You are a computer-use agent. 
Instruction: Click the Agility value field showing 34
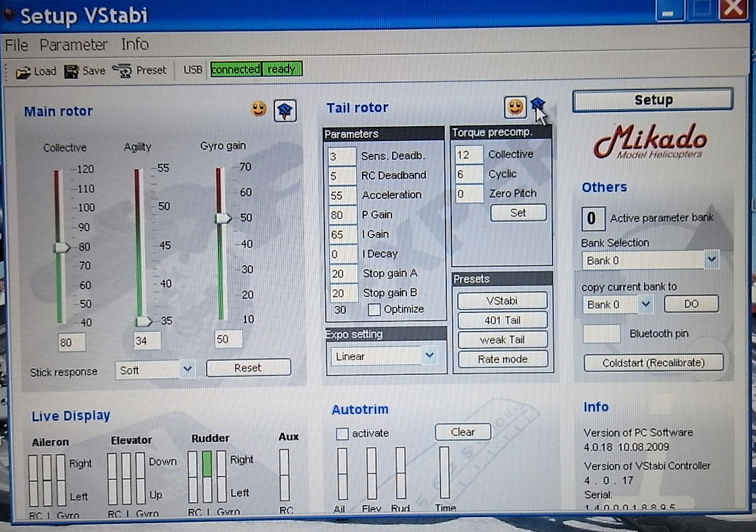click(x=147, y=341)
